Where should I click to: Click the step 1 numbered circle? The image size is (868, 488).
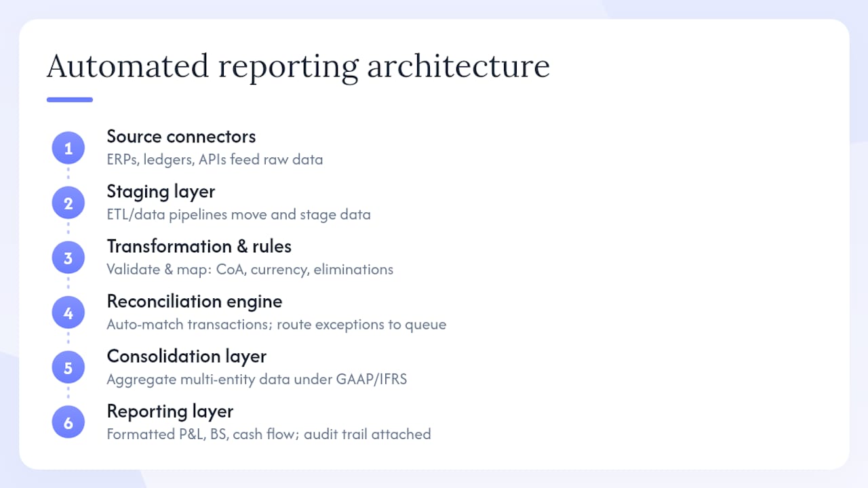click(68, 148)
